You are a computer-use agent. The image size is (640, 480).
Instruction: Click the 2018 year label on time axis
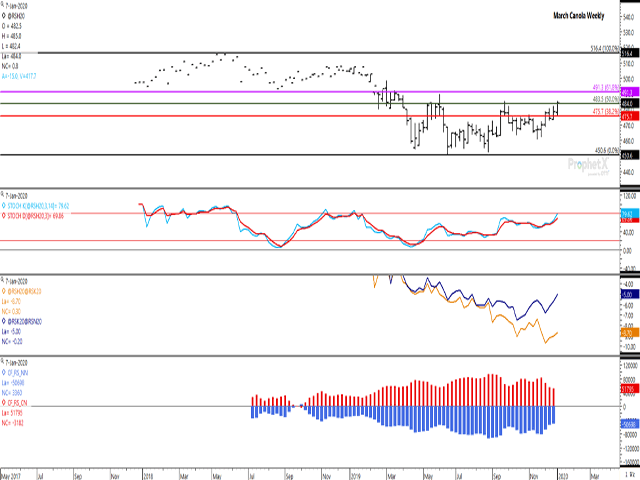148,476
